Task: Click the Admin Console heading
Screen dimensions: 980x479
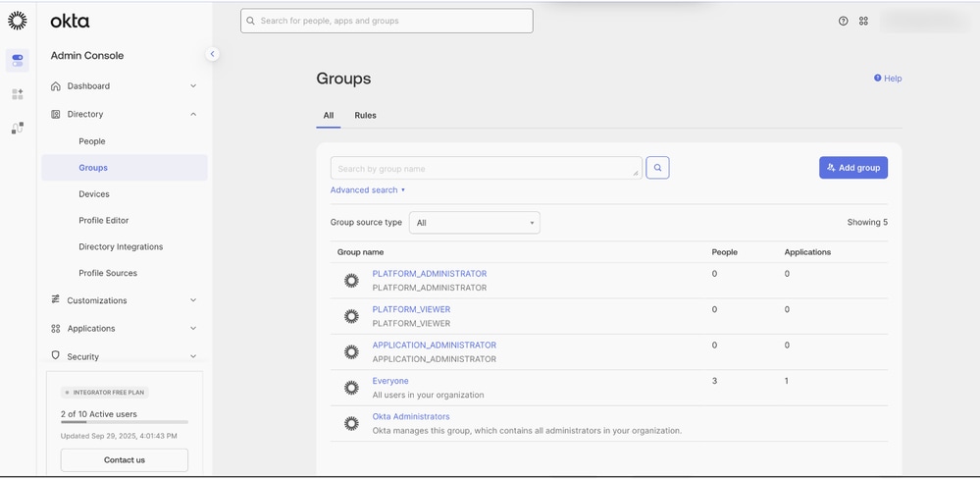Action: 87,56
